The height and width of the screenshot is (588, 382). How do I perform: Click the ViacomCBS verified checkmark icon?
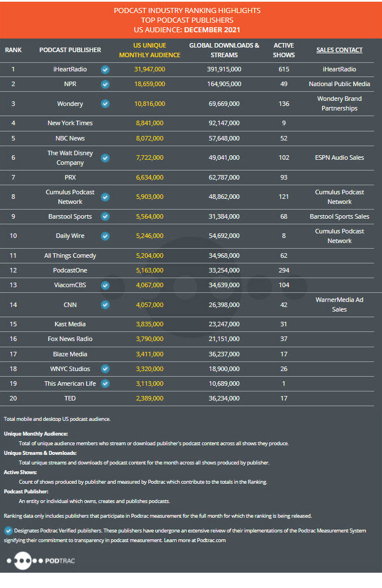105,286
